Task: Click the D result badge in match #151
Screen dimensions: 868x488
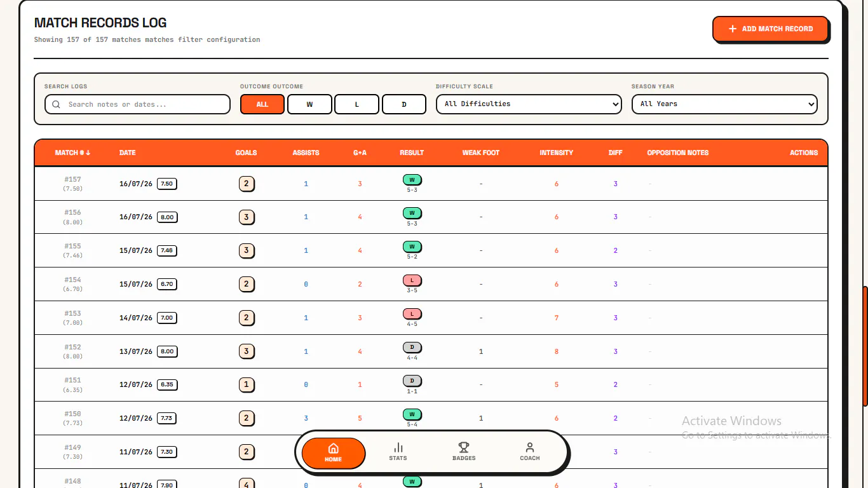Action: (x=412, y=381)
